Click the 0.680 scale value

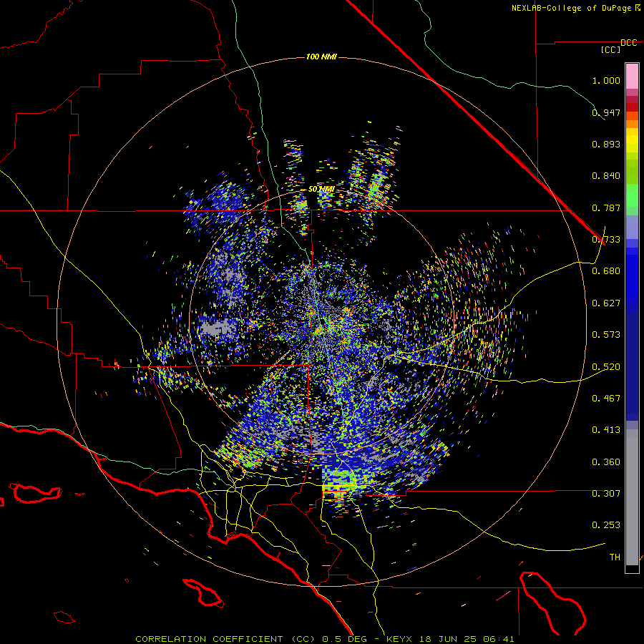coord(606,271)
